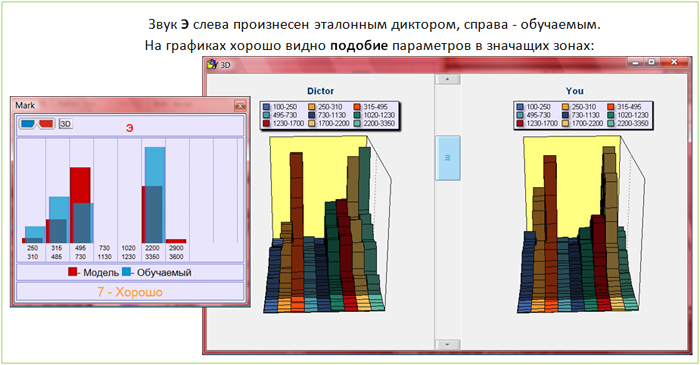Click the red Модель legend swatch

(72, 272)
